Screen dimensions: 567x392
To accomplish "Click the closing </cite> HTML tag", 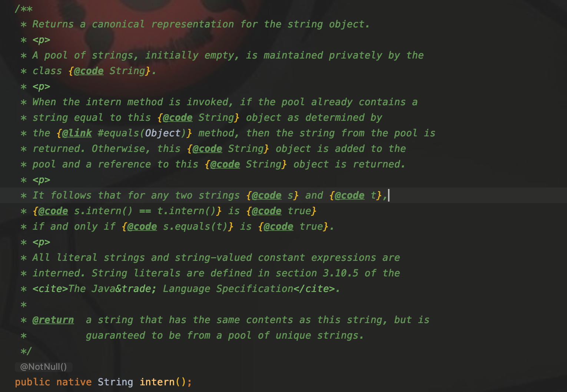I will (314, 289).
